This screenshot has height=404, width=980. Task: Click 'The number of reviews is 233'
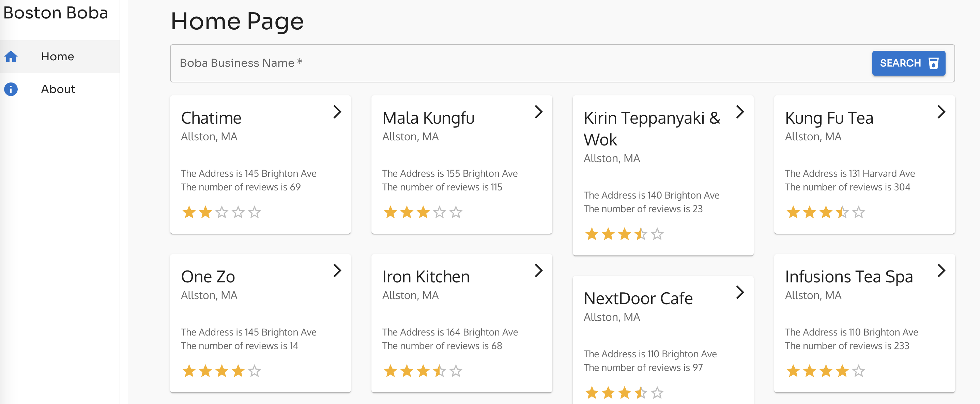click(x=847, y=346)
